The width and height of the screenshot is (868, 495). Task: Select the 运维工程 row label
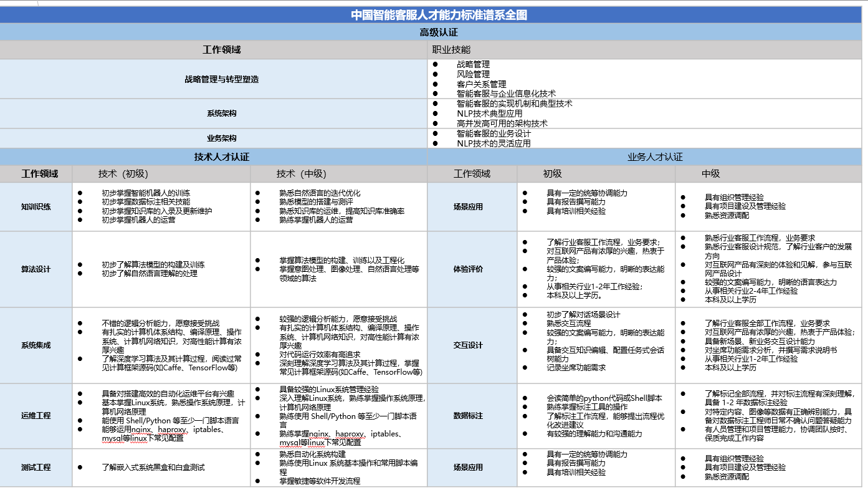(36, 415)
